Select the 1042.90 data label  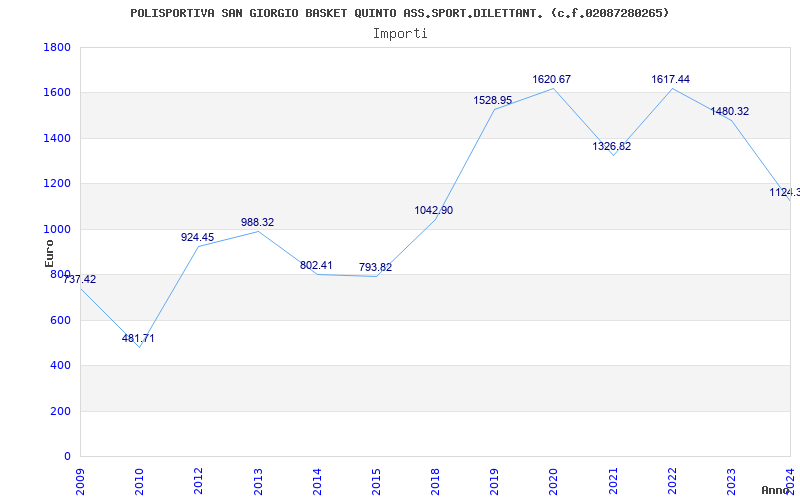(x=433, y=210)
